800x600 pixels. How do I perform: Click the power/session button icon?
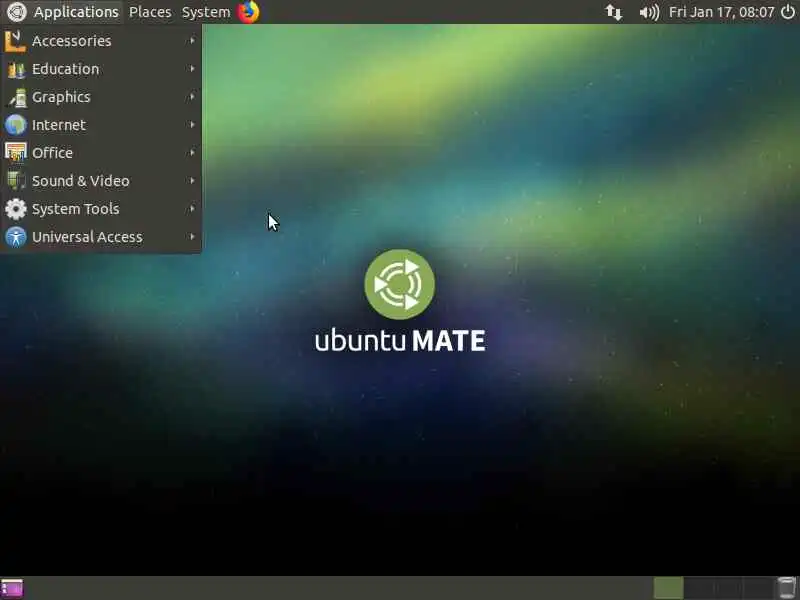[x=788, y=12]
